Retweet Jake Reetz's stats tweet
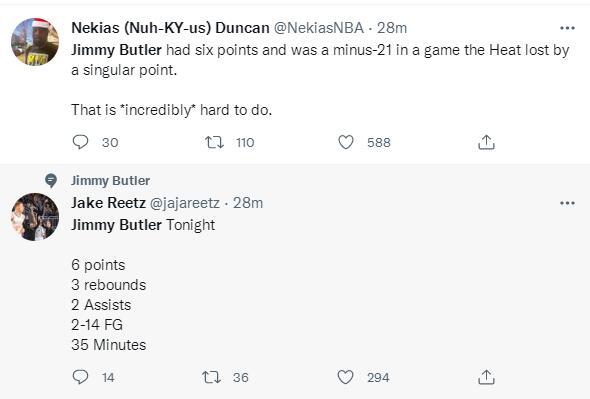Image resolution: width=590 pixels, height=399 pixels. (x=211, y=377)
